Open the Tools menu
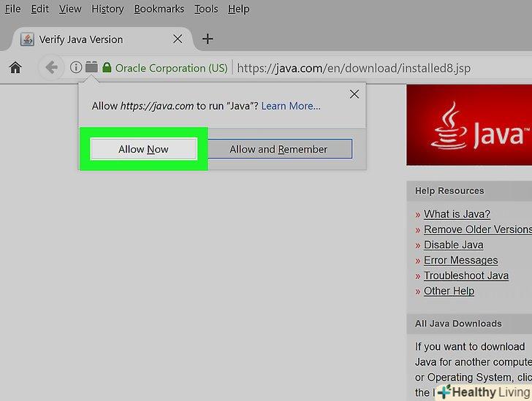 (x=206, y=9)
